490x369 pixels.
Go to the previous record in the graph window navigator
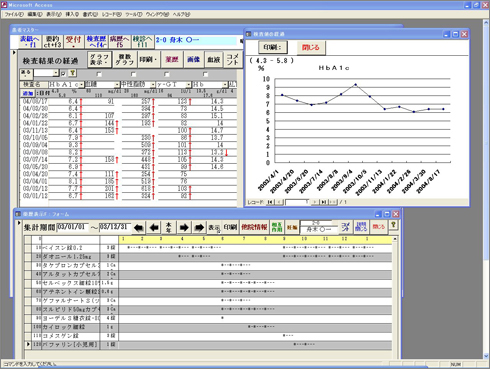tap(279, 202)
